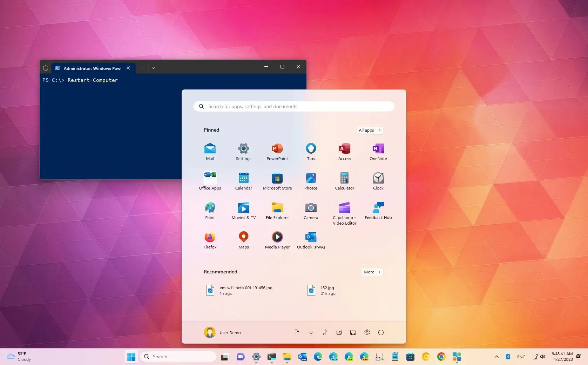
Task: Open Snipping Tool from the taskbar
Action: pyautogui.click(x=379, y=357)
